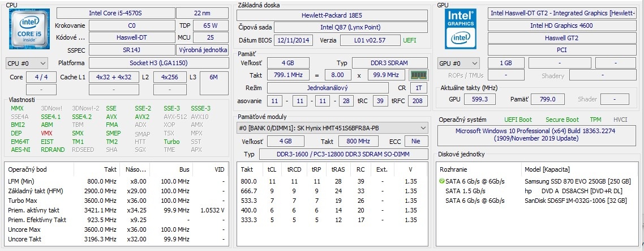Click the L3 cache 6M value
Image resolution: width=644 pixels, height=251 pixels.
214,83
